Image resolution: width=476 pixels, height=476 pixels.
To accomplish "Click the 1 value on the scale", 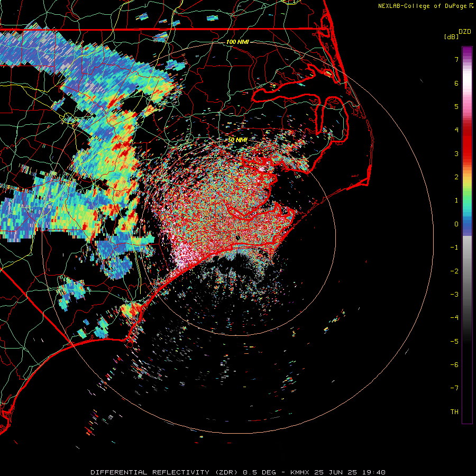I will coord(456,200).
